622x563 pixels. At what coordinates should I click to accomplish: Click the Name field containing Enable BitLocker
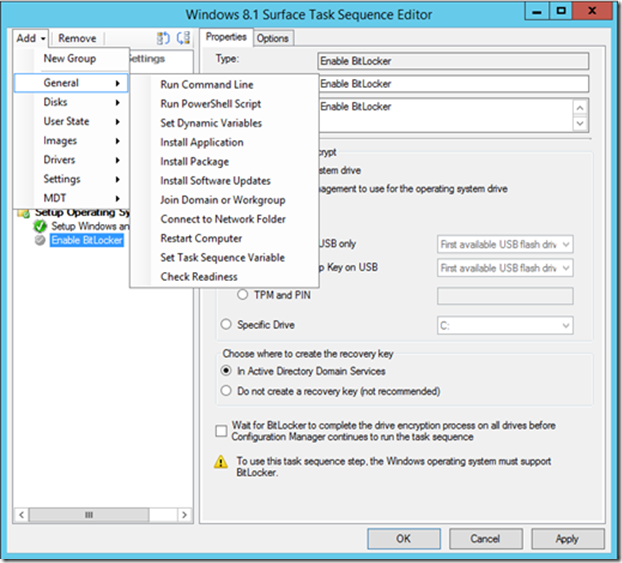click(x=453, y=84)
